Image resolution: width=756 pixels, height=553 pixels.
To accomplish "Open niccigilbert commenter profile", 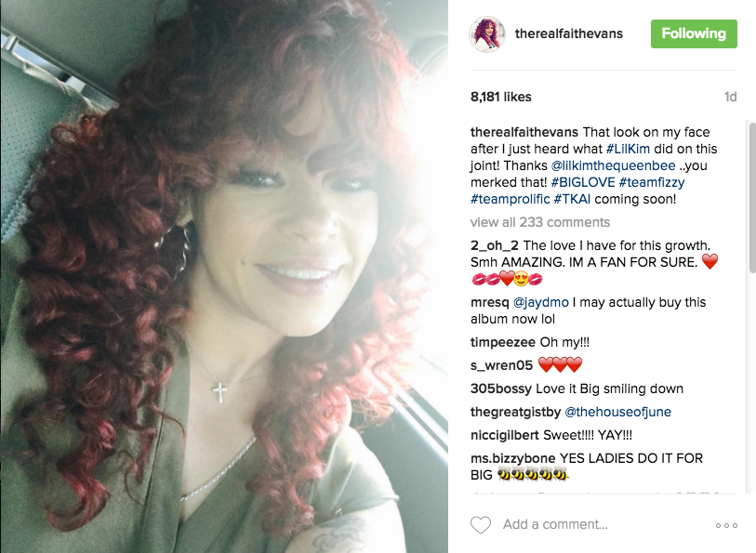I will click(x=504, y=436).
